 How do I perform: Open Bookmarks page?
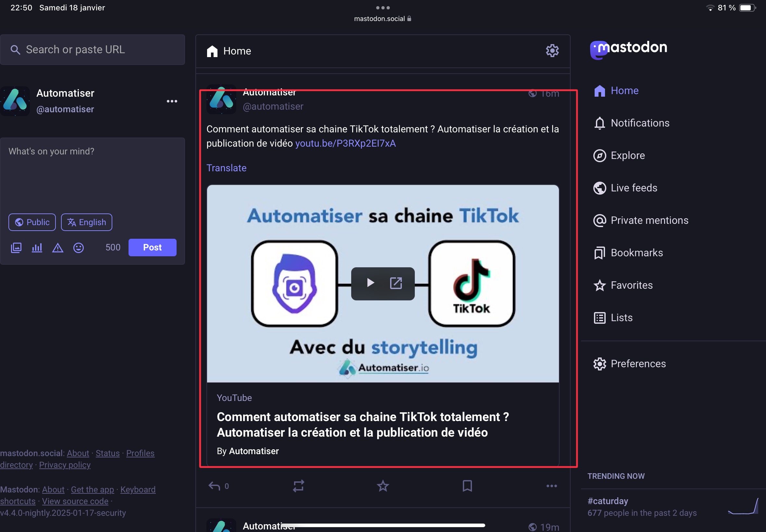[628, 253]
